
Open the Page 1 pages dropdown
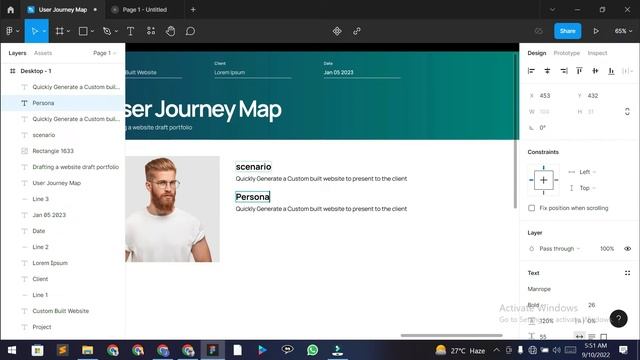pos(105,53)
